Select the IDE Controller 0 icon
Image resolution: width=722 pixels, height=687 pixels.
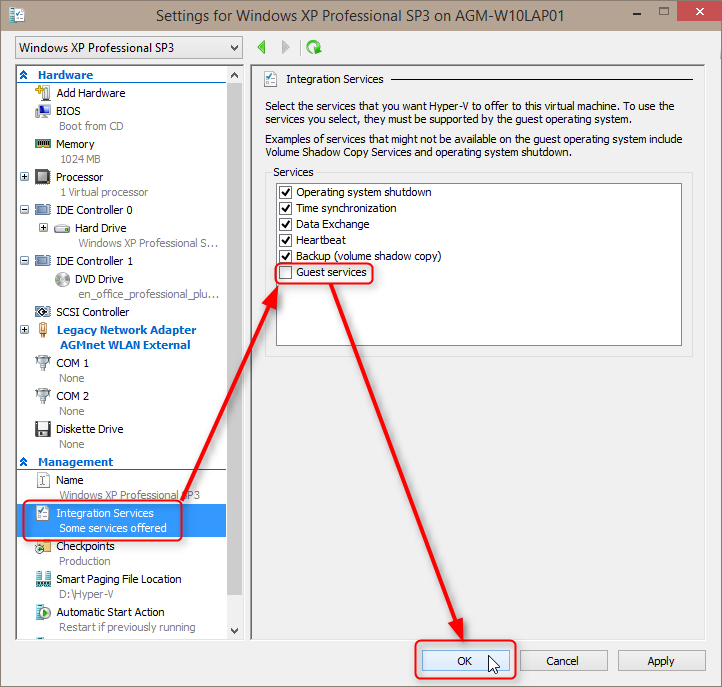click(43, 210)
